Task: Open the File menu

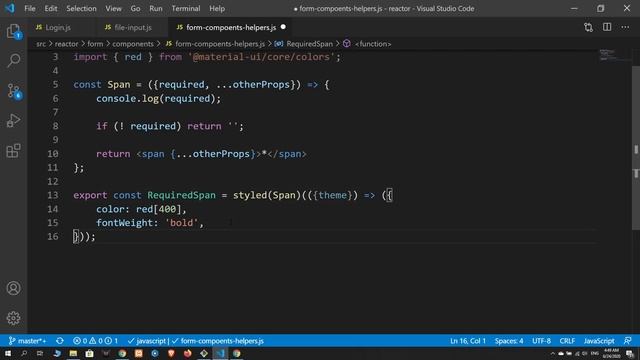Action: click(30, 8)
